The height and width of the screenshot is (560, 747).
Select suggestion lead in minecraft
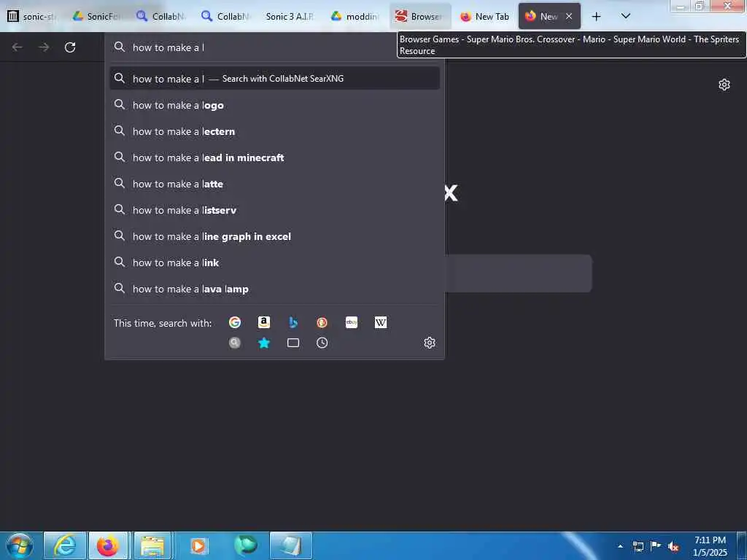tap(274, 157)
